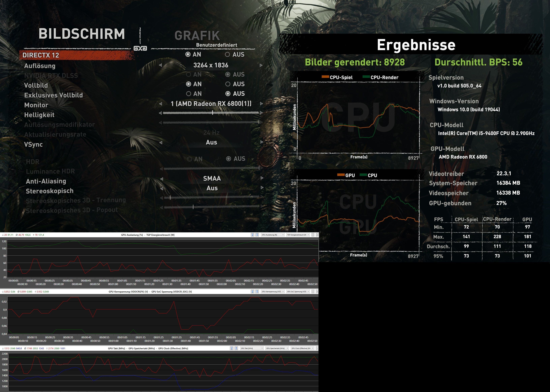Click 'Durchschnittl. BPS: 56' result text
Viewport: 550px width, 392px height.
click(479, 62)
